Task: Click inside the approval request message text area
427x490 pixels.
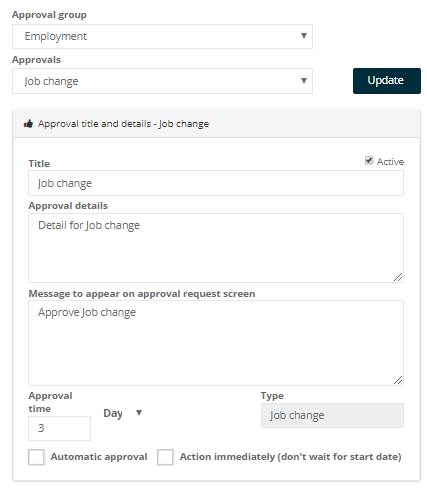Action: (x=216, y=343)
